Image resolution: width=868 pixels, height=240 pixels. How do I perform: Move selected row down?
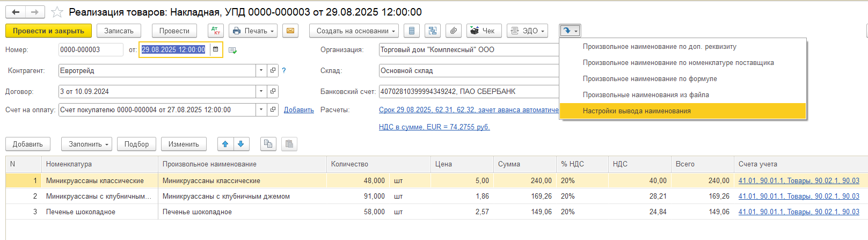[241, 144]
